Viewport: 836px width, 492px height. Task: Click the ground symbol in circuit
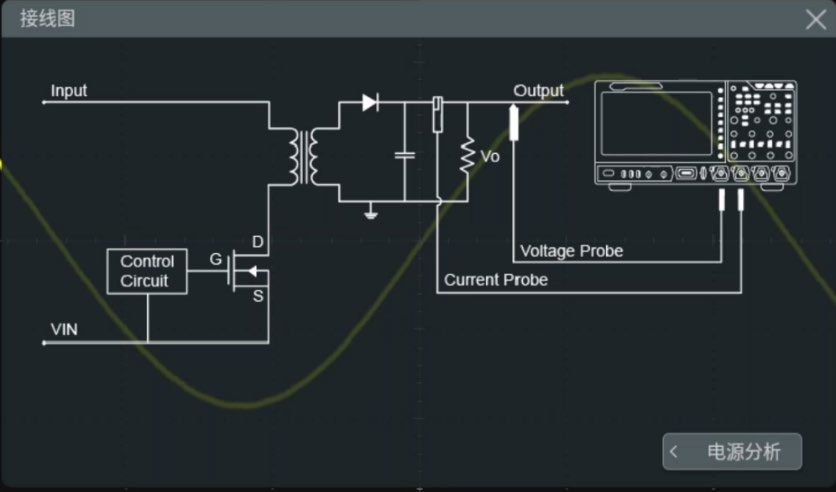click(x=371, y=212)
